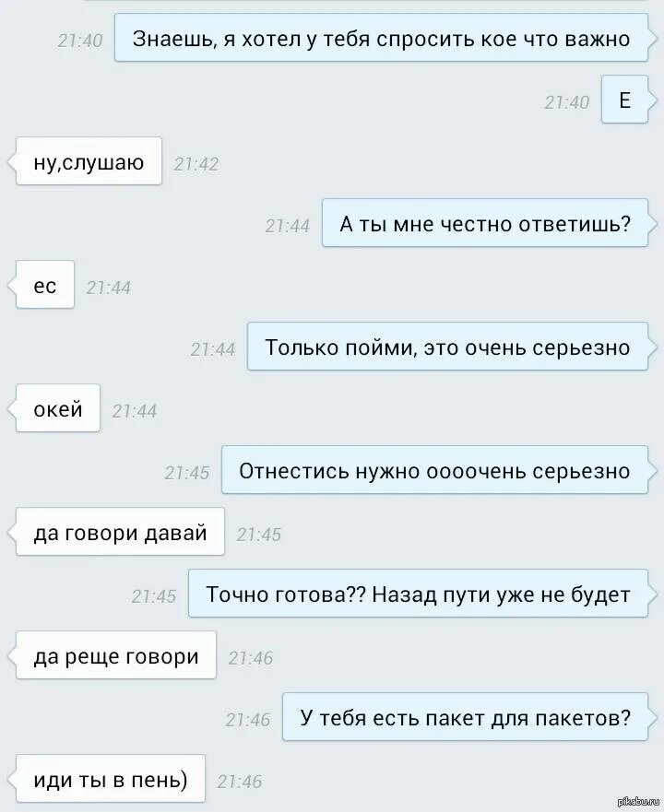Tap the 21:44 timestamp beside 'окей'
The height and width of the screenshot is (812, 664).
click(x=135, y=411)
